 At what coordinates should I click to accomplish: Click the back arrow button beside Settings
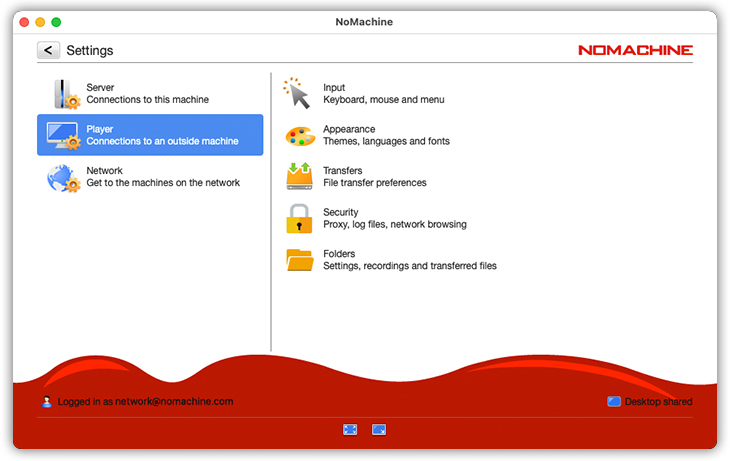[49, 50]
